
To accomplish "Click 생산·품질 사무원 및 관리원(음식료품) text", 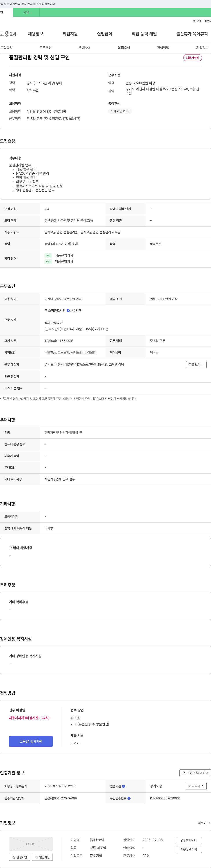I will coord(69,220).
